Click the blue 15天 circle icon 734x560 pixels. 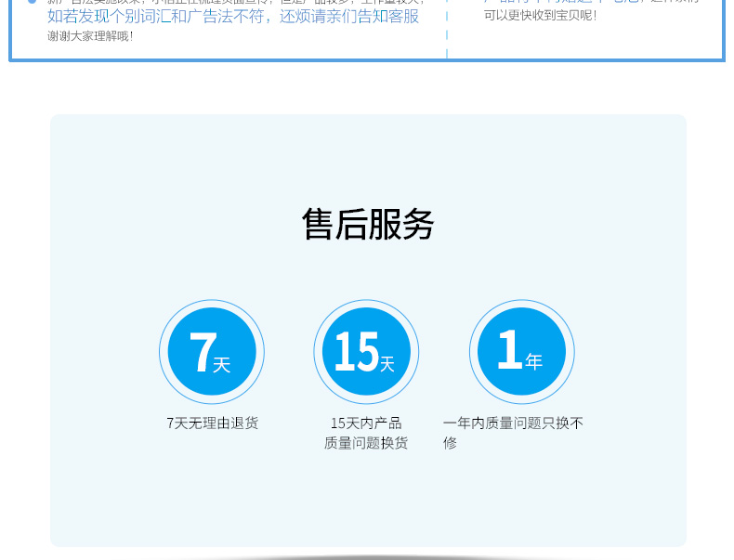366,352
